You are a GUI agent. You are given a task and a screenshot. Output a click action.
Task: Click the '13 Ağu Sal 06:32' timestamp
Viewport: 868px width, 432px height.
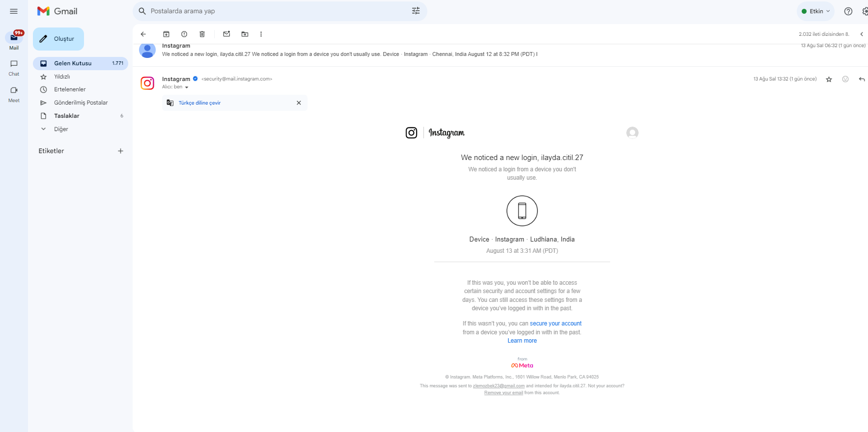(x=833, y=46)
